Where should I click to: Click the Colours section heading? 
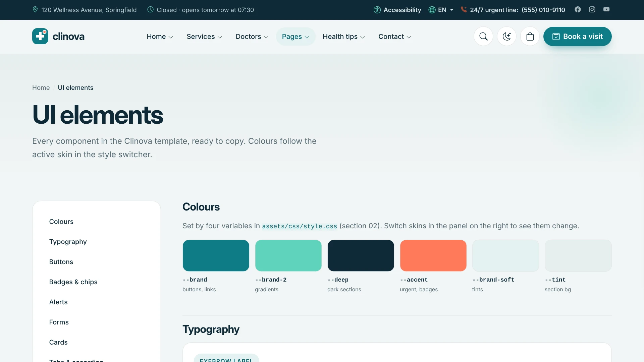point(201,207)
